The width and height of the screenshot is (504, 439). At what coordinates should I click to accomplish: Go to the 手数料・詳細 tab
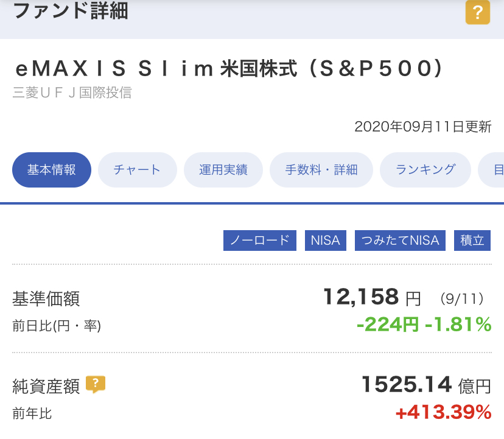tap(321, 170)
